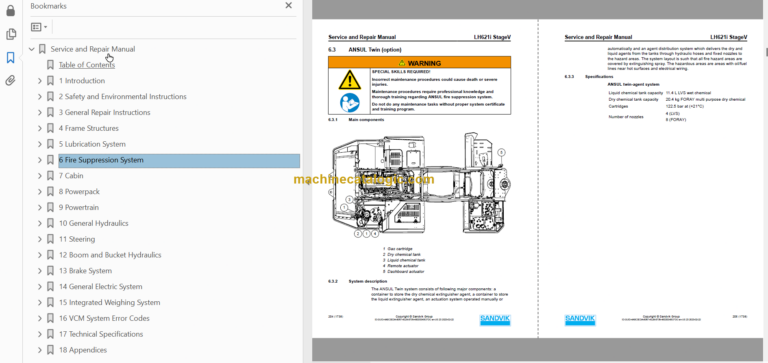Jump to 14 General Electric System section

click(100, 287)
